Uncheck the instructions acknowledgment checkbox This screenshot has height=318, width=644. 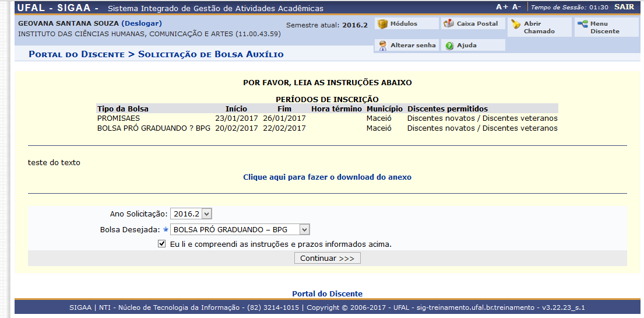coord(162,244)
